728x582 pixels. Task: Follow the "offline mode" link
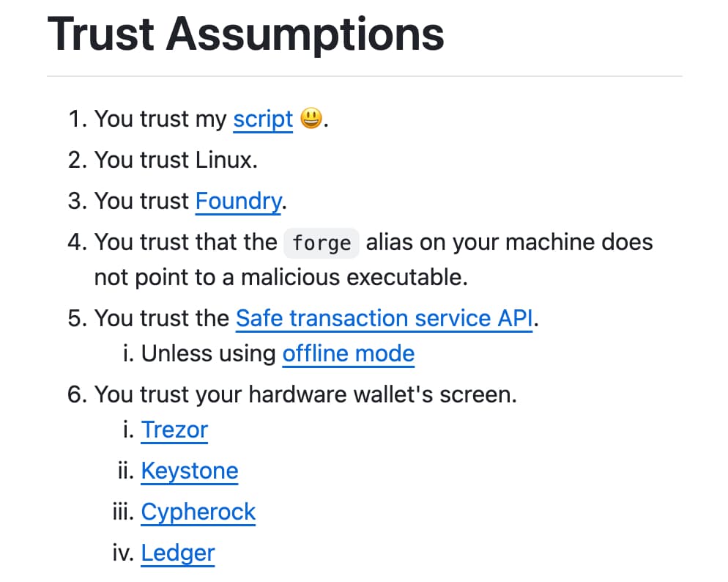coord(348,353)
